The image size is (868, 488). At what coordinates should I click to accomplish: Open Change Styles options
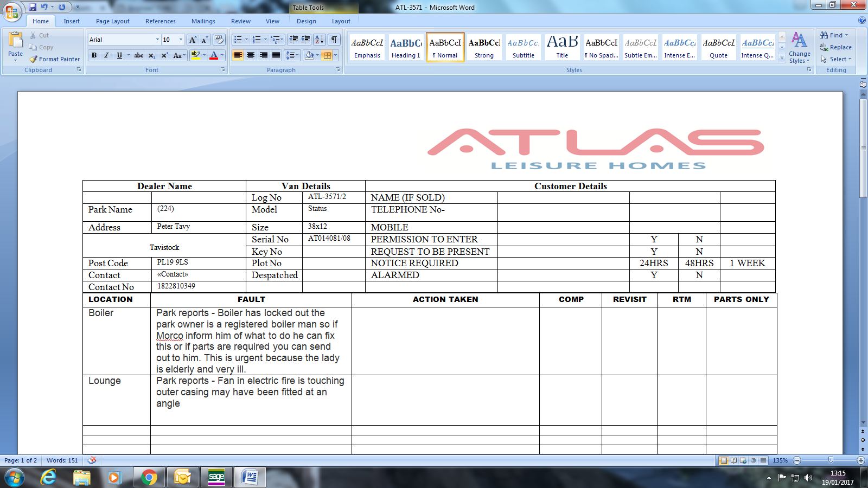[799, 48]
